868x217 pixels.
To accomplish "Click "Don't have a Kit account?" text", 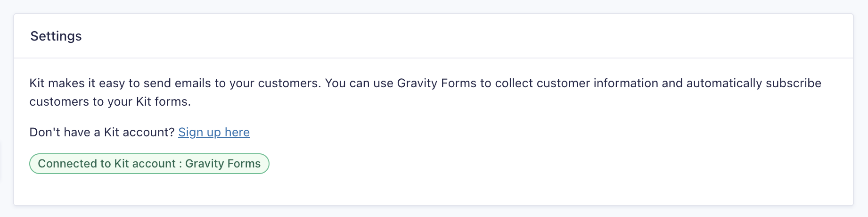I will (102, 133).
